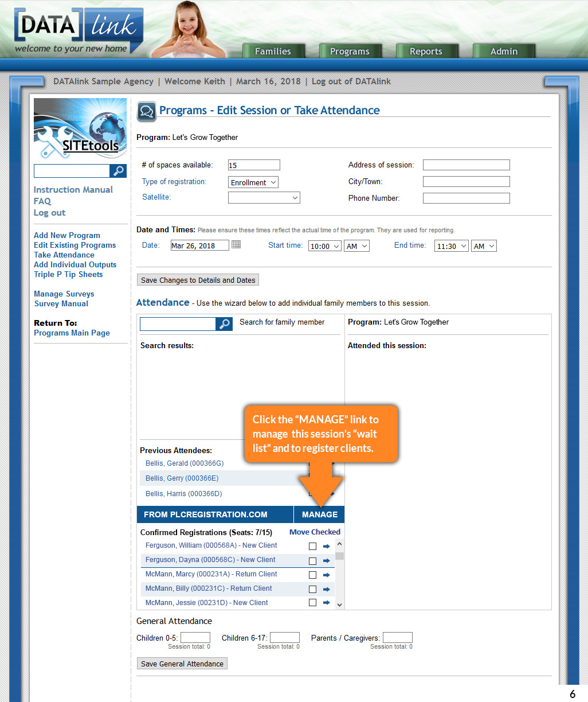This screenshot has width=588, height=702.
Task: Click the family member search magnifier icon
Action: coord(224,324)
